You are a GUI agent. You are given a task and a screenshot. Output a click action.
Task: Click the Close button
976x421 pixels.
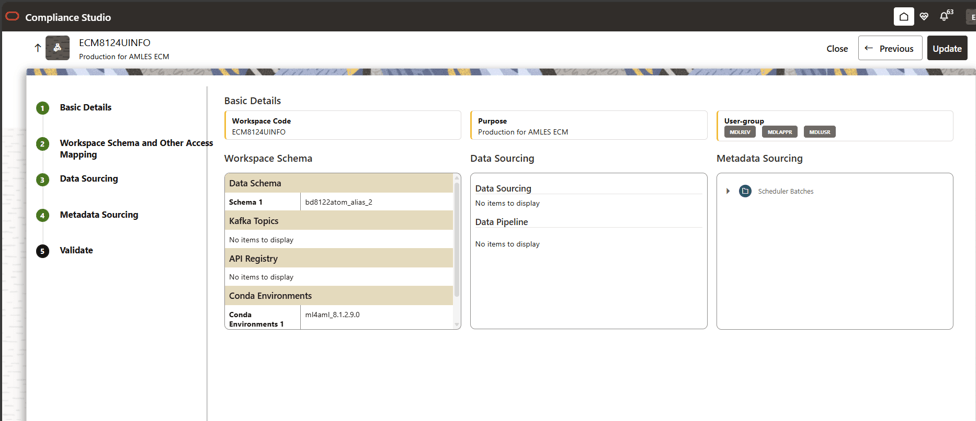(x=837, y=49)
